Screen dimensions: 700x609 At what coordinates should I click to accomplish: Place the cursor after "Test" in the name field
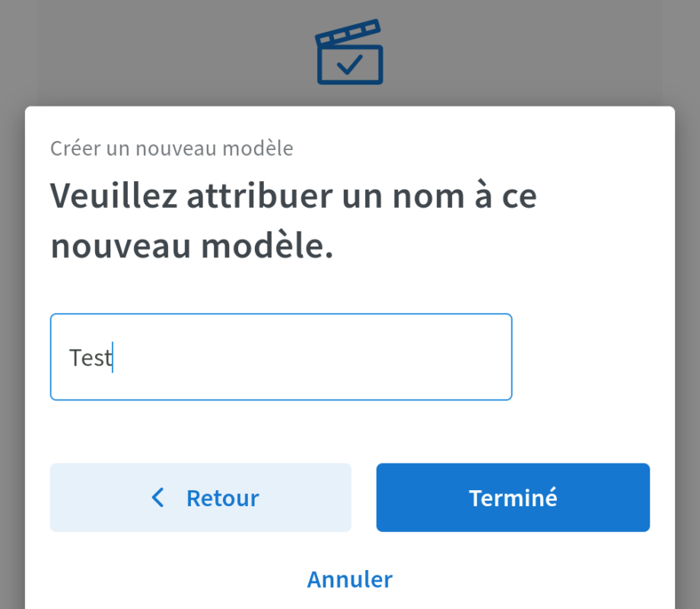[x=113, y=358]
